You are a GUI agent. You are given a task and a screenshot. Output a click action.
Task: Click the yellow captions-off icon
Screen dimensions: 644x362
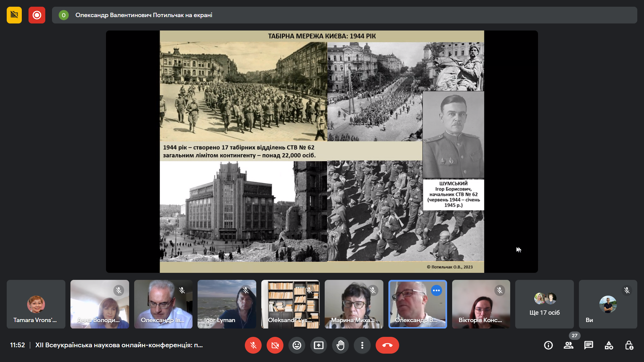[14, 15]
